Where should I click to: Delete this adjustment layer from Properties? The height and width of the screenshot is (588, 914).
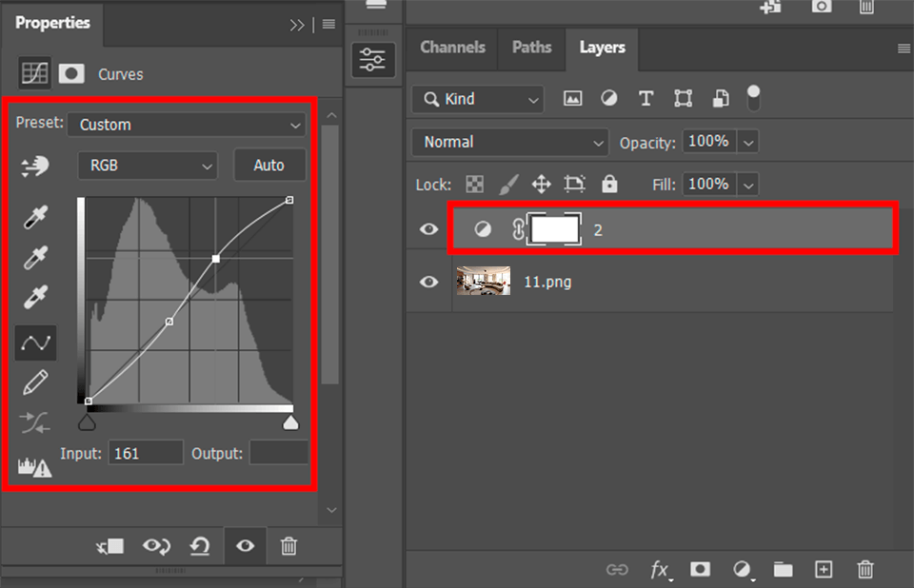(289, 546)
